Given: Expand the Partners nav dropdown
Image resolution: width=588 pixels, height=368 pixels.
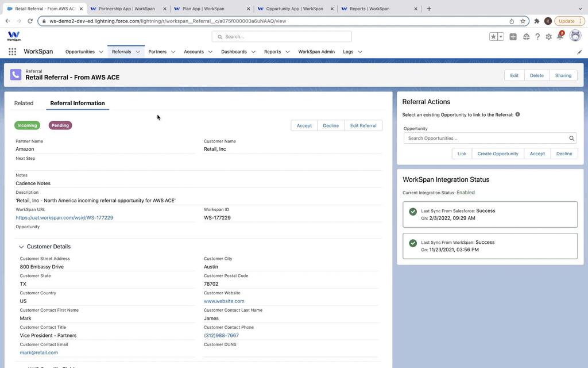Looking at the screenshot, I should click(x=173, y=52).
